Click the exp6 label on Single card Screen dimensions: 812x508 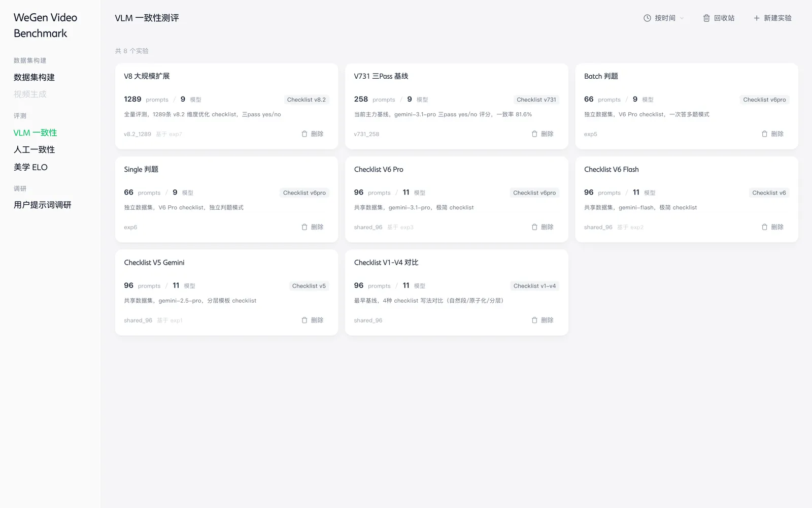coord(130,227)
